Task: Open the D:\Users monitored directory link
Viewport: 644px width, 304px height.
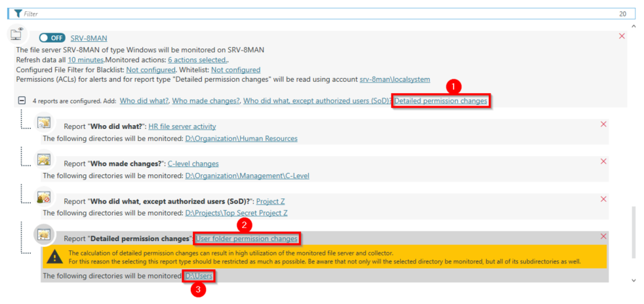Action: coord(199,276)
